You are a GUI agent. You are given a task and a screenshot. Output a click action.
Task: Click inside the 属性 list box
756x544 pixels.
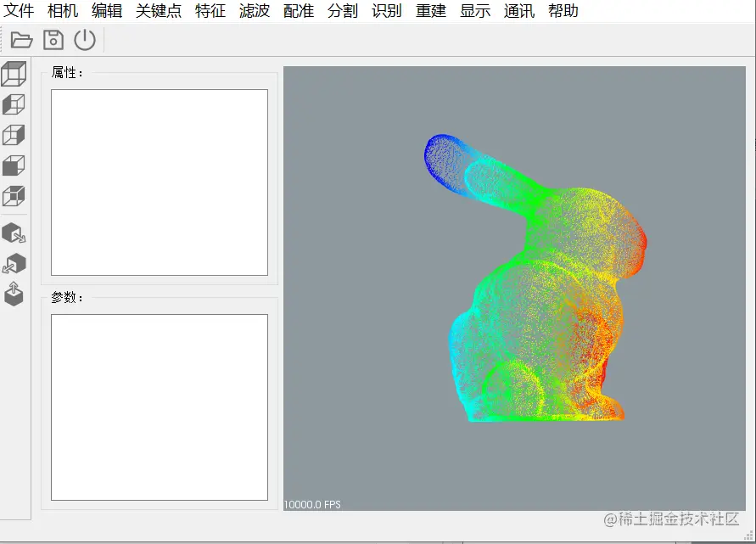point(160,182)
